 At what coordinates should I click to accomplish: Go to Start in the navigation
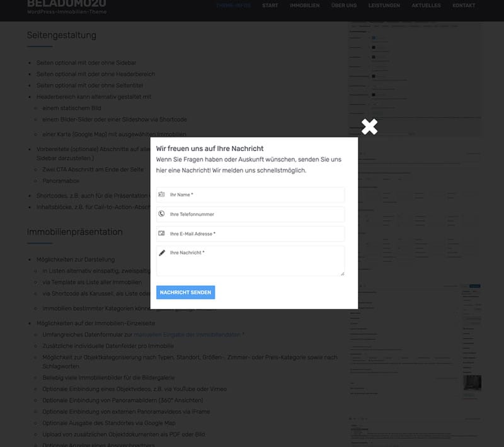[x=270, y=6]
